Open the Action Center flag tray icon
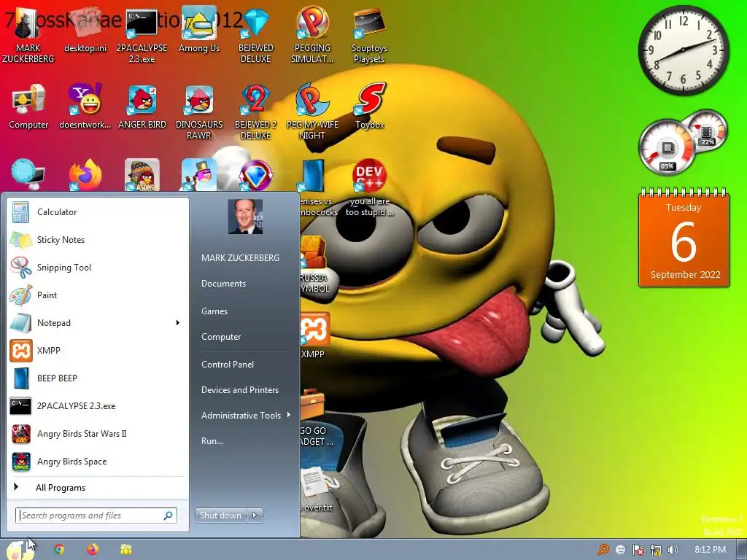Image resolution: width=747 pixels, height=560 pixels. [638, 550]
